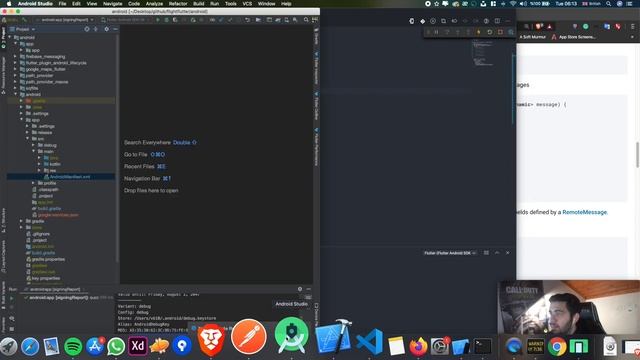The width and height of the screenshot is (640, 360).
Task: Click the browser page vertical scrollbar
Action: 637,154
